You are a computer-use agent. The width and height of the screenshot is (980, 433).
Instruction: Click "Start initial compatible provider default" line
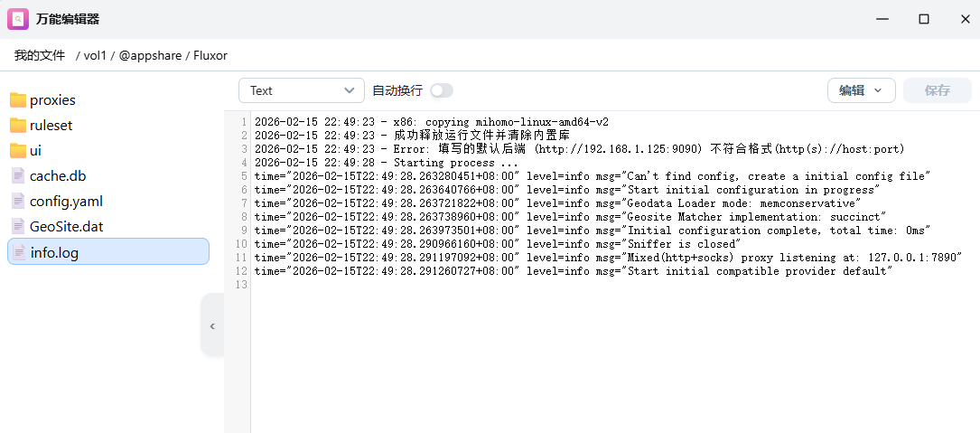(x=574, y=271)
